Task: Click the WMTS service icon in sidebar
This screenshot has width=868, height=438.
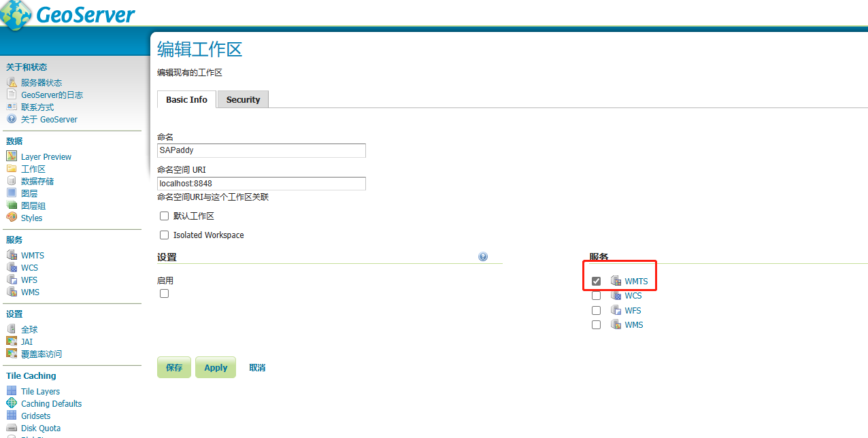Action: pyautogui.click(x=12, y=255)
